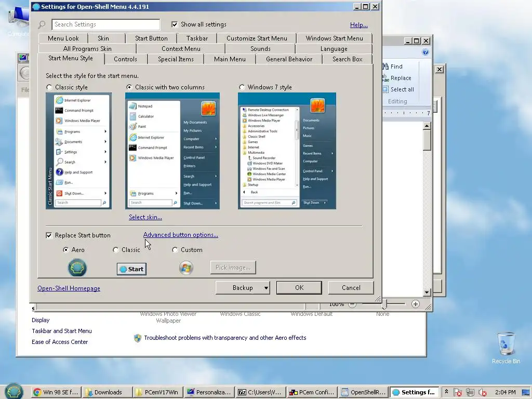Click the Replace icon in background editor window
The width and height of the screenshot is (532, 399).
pos(385,78)
